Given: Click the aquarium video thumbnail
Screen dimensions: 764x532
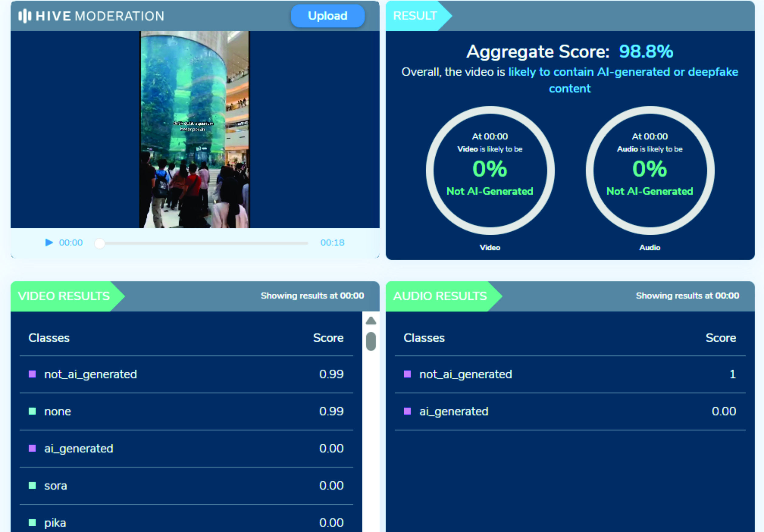Looking at the screenshot, I should click(x=194, y=129).
